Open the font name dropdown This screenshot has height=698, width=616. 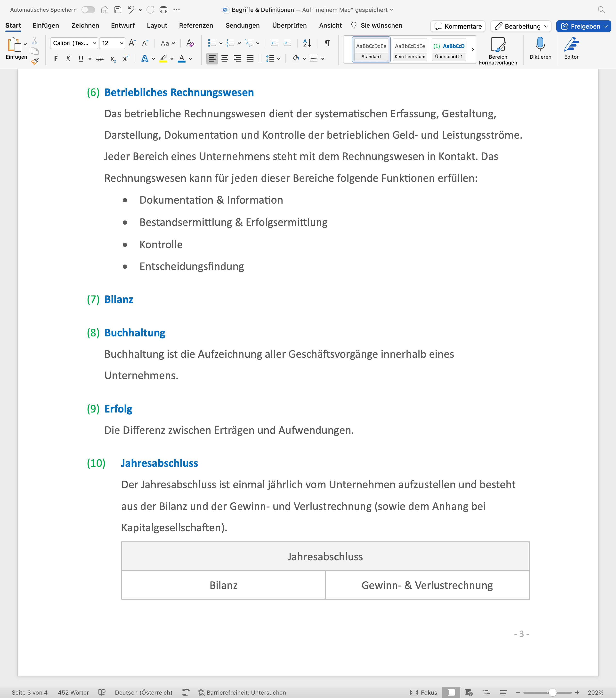[x=94, y=43]
